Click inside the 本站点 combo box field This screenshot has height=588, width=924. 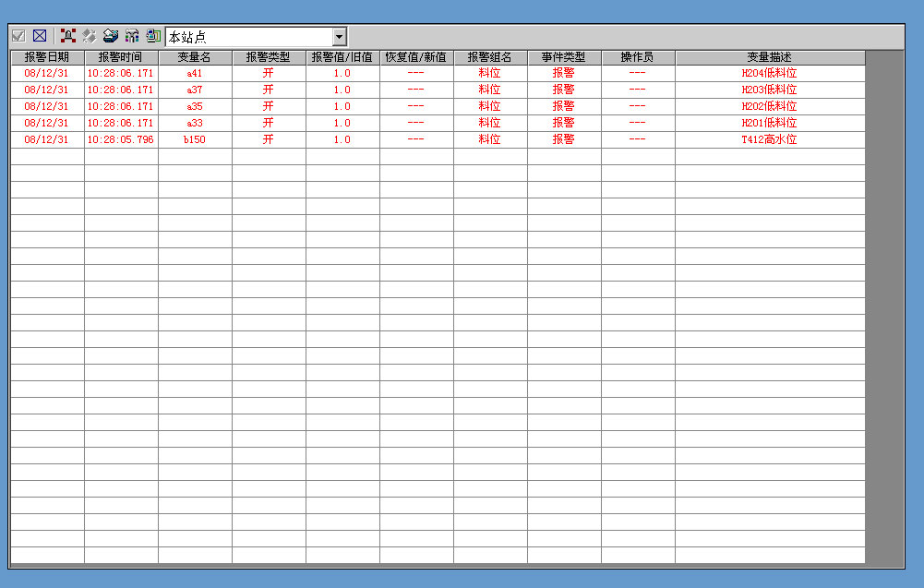coord(249,37)
